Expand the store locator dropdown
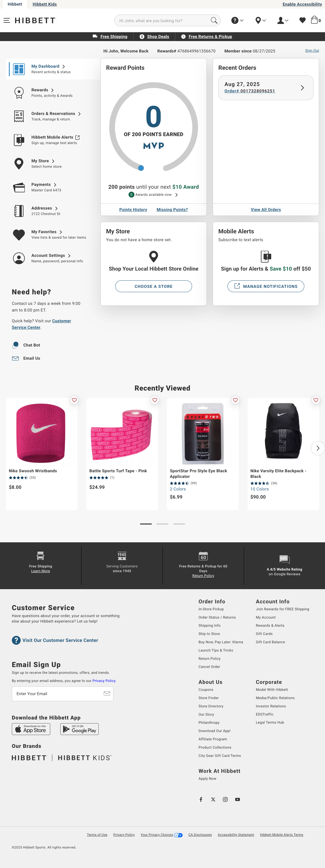Image resolution: width=325 pixels, height=868 pixels. 260,21
